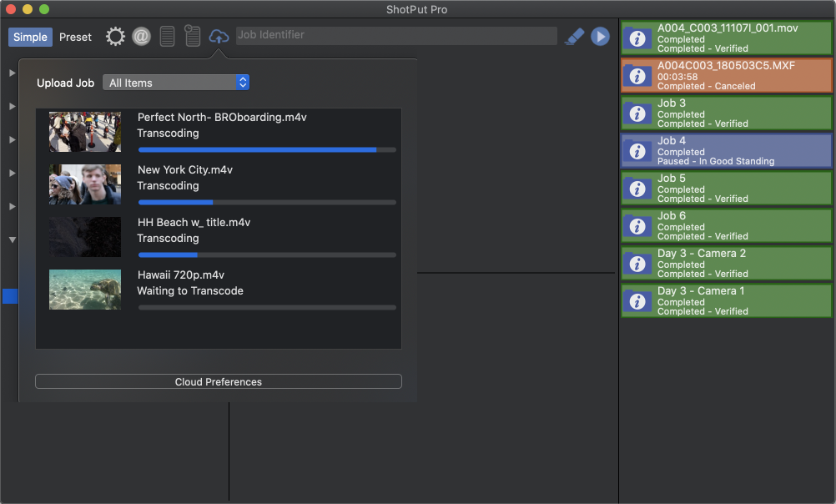Click the info icon on A004_C003_11107I_001.mov
The height and width of the screenshot is (504, 836).
[x=637, y=38]
